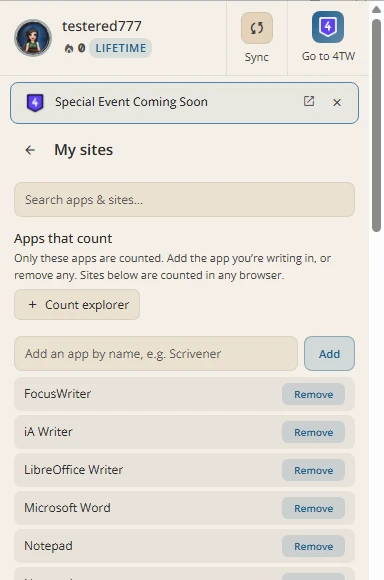The width and height of the screenshot is (384, 580).
Task: Click the Apps that count heading
Action: pos(63,239)
